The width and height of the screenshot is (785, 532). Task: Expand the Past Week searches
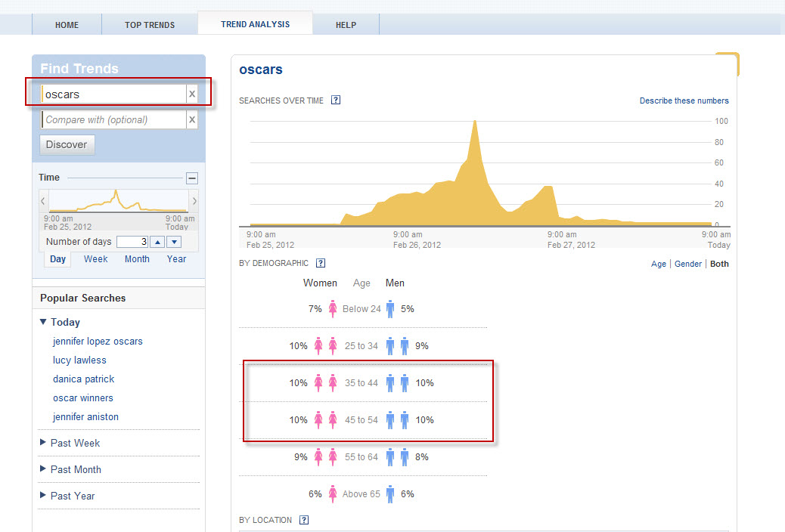click(x=43, y=442)
